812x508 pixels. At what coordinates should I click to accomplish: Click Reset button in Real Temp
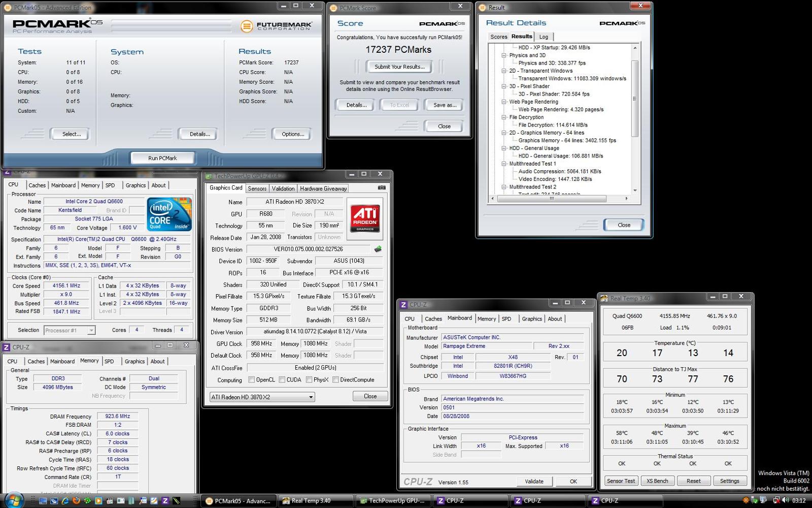click(x=694, y=481)
